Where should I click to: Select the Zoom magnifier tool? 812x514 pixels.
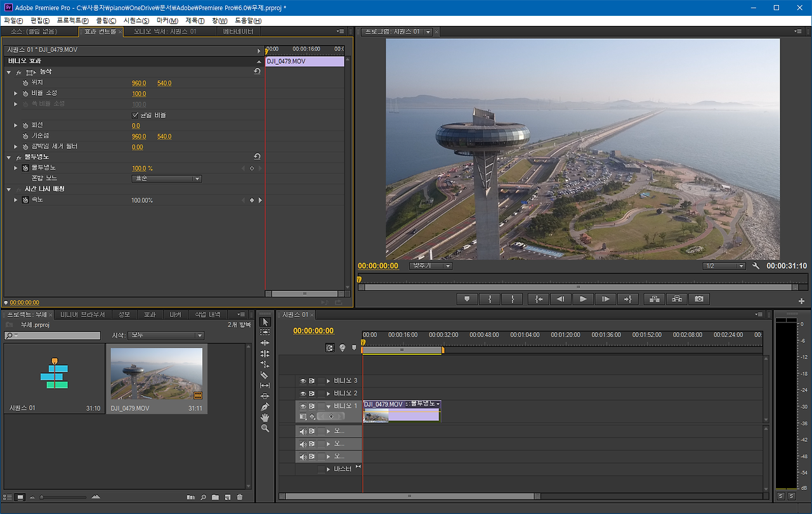pyautogui.click(x=265, y=428)
